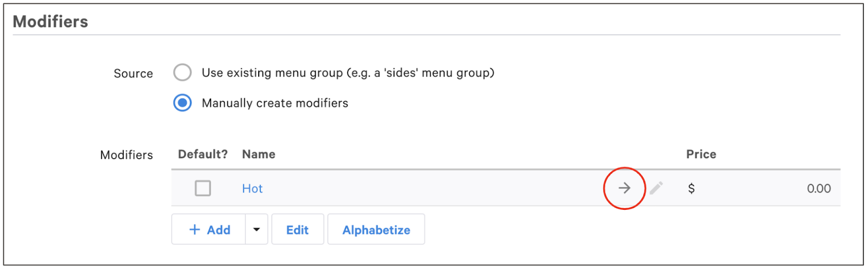Screen dimensions: 868x270
Task: Click the Price column header
Action: 701,155
